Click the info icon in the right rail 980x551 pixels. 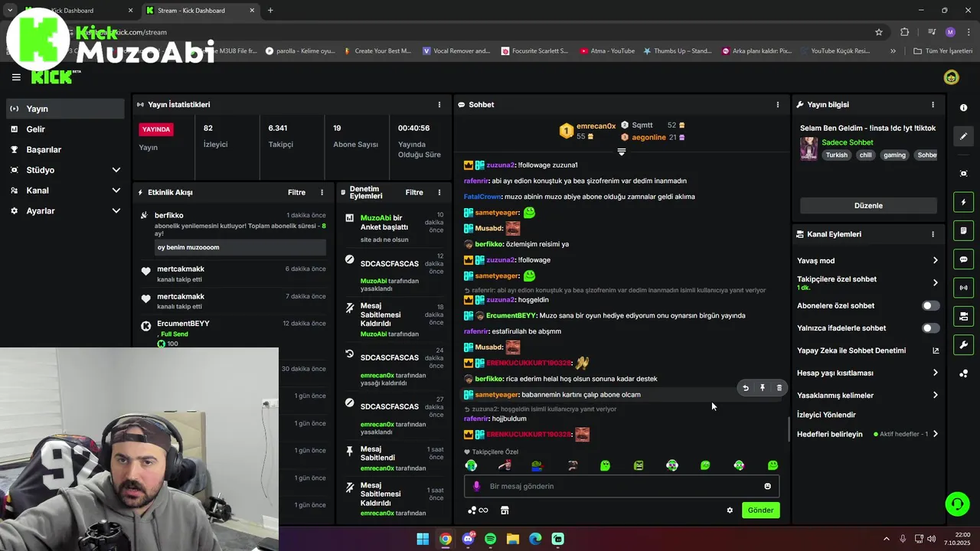[963, 108]
